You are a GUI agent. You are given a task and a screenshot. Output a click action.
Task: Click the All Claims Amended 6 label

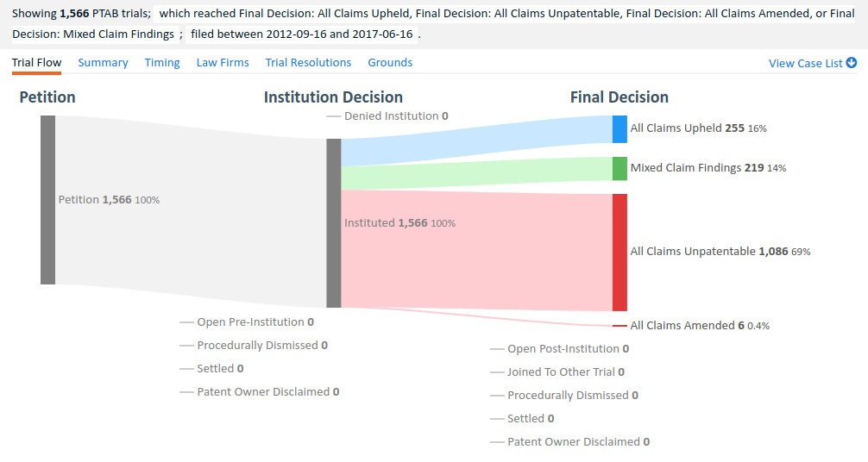click(x=687, y=326)
